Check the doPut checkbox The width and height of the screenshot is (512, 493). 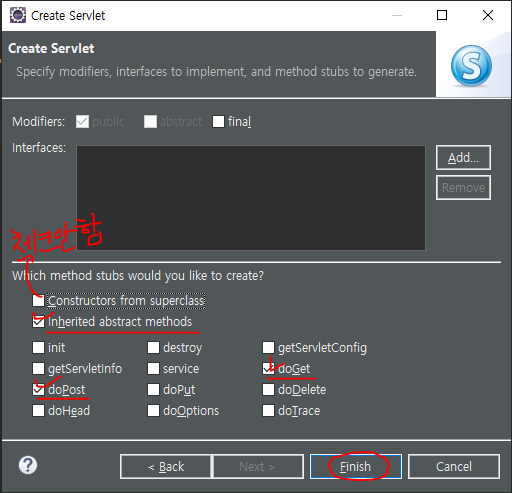pyautogui.click(x=153, y=390)
